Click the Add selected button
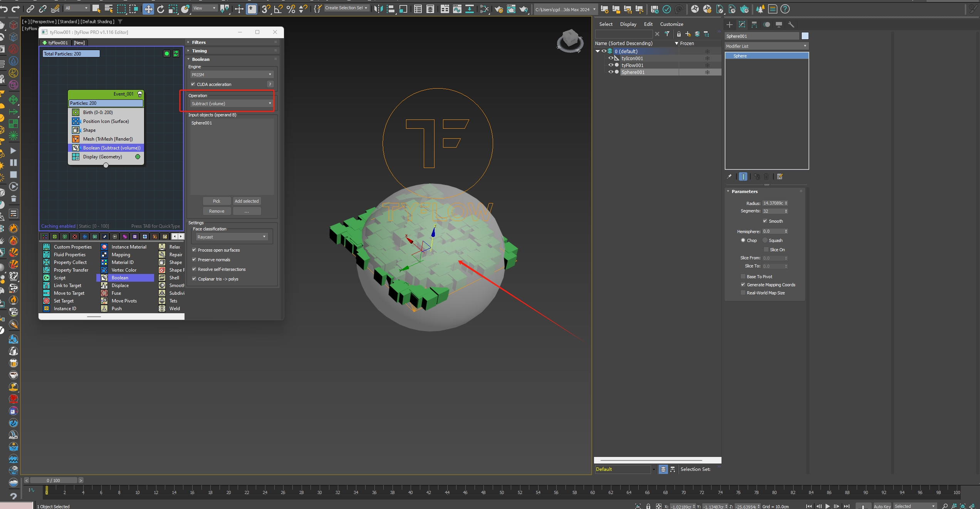 247,201
